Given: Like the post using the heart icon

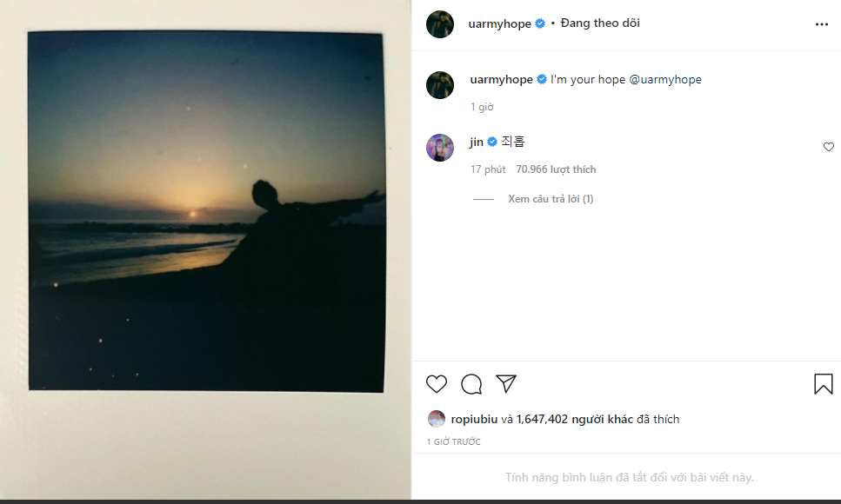Looking at the screenshot, I should [x=436, y=383].
